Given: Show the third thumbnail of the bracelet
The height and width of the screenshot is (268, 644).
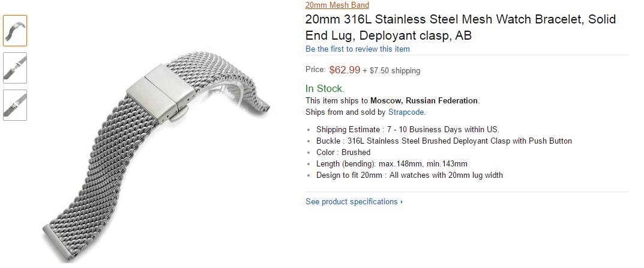Looking at the screenshot, I should 15,105.
